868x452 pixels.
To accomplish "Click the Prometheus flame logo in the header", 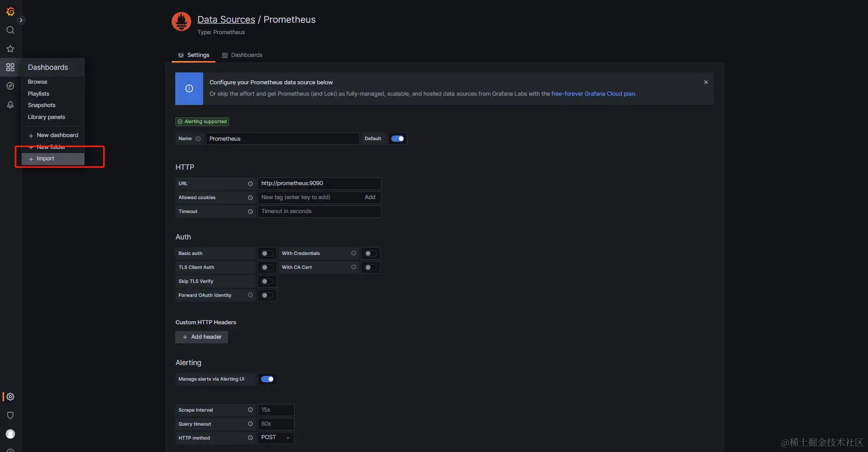I will pos(181,22).
